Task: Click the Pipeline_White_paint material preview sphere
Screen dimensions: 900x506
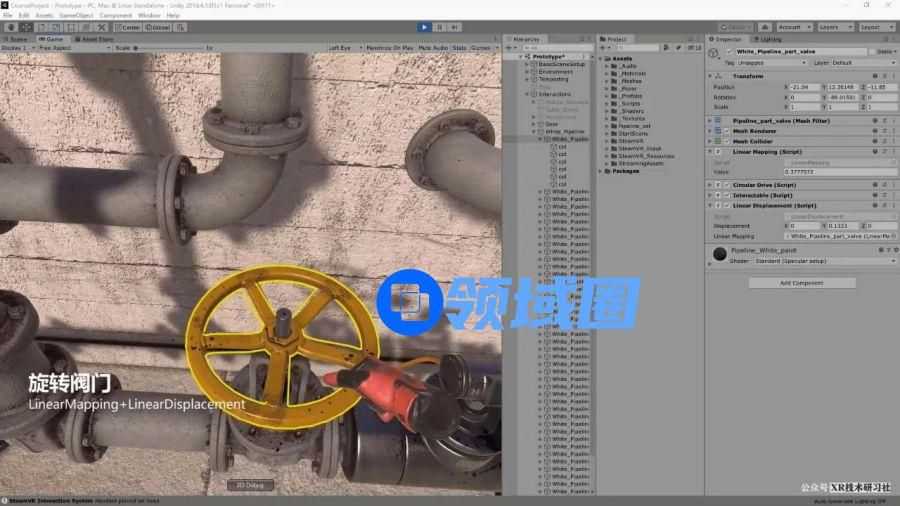Action: pos(719,254)
